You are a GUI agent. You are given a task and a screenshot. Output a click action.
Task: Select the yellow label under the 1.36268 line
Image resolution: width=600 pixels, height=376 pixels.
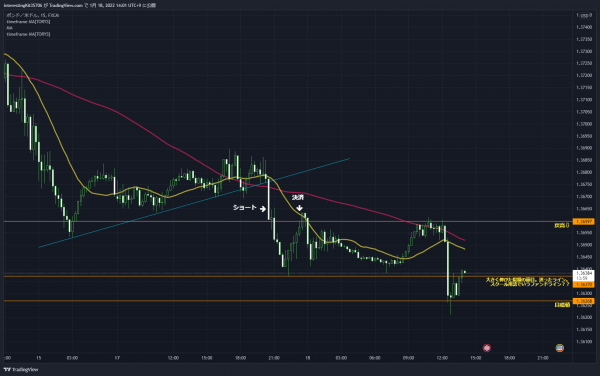[562, 305]
